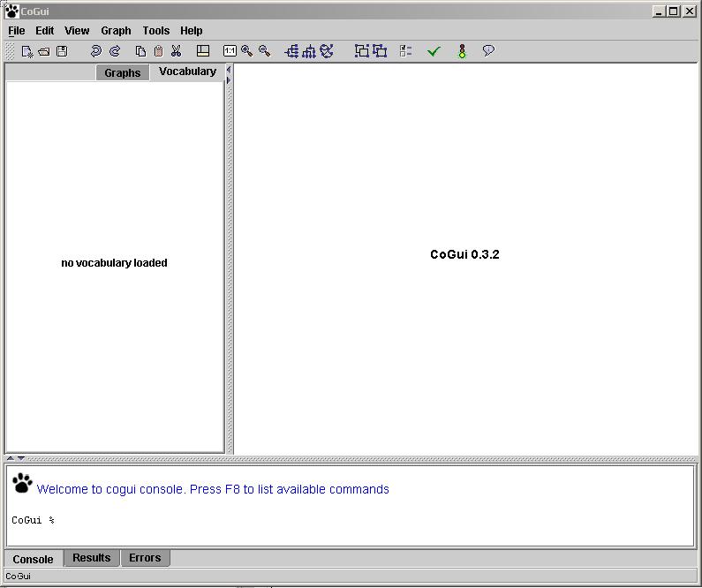Image resolution: width=702 pixels, height=588 pixels.
Task: Open the Tools menu
Action: click(156, 31)
